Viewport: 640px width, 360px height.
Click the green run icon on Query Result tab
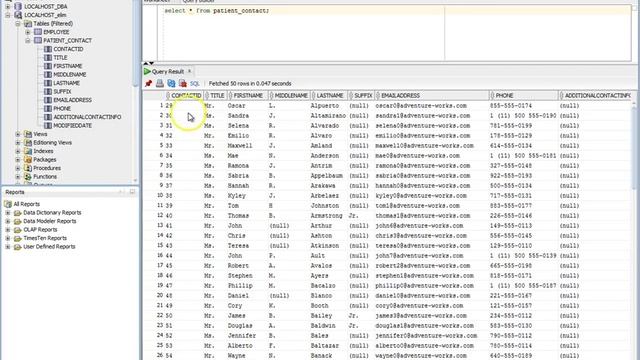pyautogui.click(x=147, y=71)
